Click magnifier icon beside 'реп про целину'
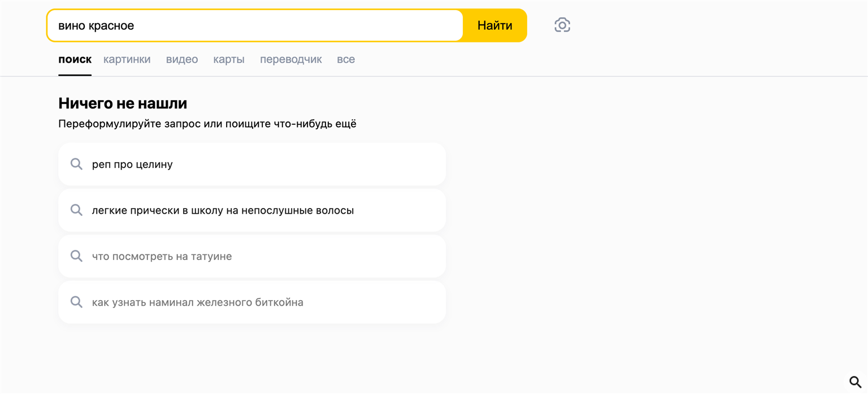Image resolution: width=868 pixels, height=394 pixels. (x=76, y=164)
